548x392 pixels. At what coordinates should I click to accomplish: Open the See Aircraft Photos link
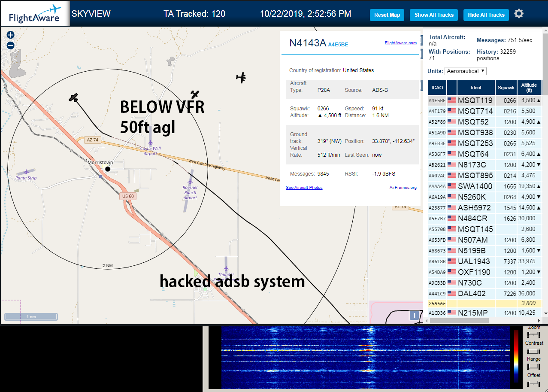point(304,188)
